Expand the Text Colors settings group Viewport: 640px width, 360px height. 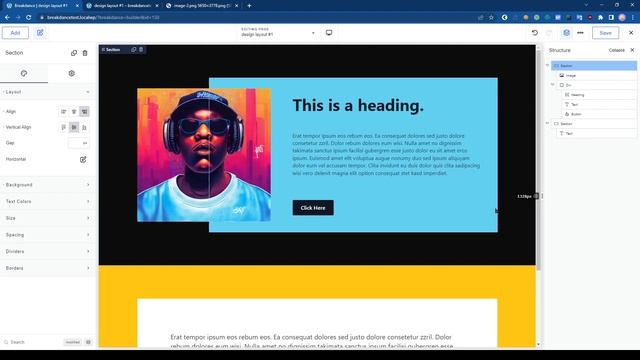pos(48,202)
